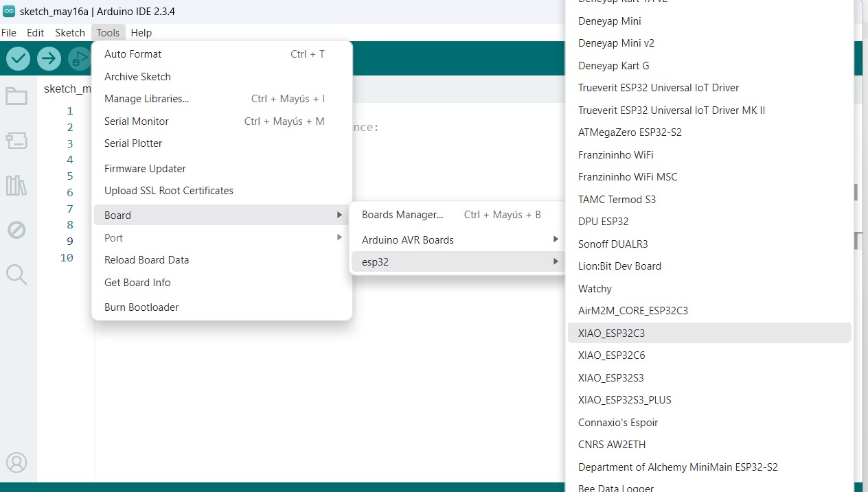Open Firmware Updater
The width and height of the screenshot is (868, 492).
222,169
